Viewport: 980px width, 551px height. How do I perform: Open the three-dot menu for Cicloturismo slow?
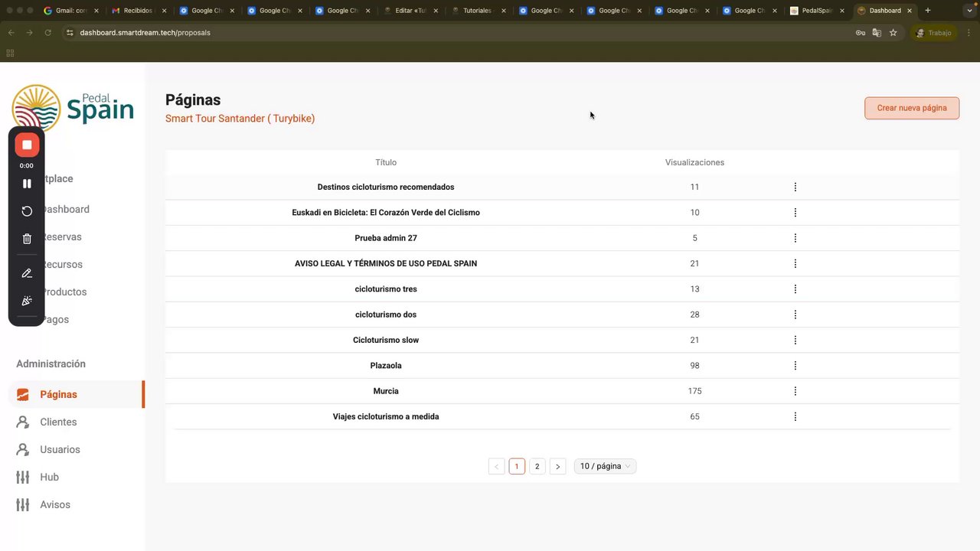pyautogui.click(x=795, y=340)
